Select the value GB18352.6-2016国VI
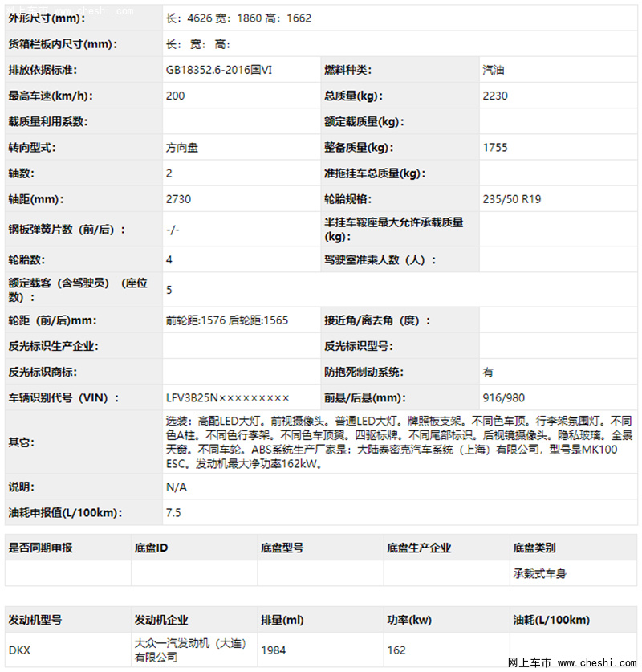 click(x=219, y=70)
